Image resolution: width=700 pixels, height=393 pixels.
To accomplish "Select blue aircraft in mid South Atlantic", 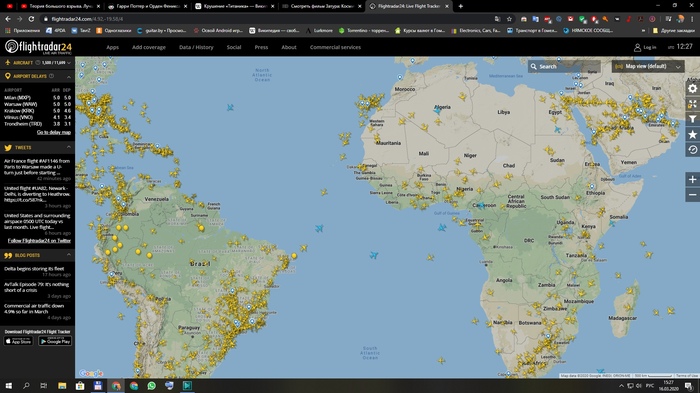I will pyautogui.click(x=374, y=255).
